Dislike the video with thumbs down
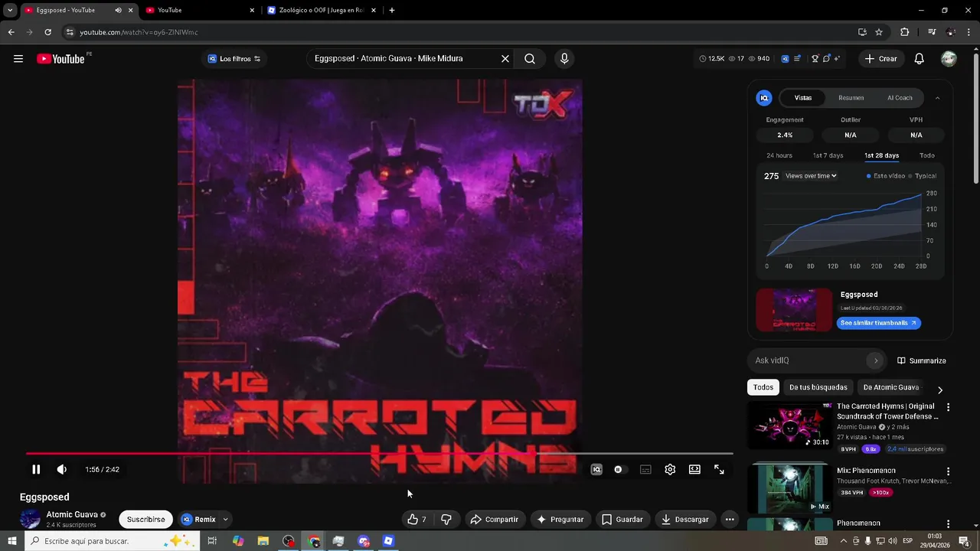The width and height of the screenshot is (980, 551). tap(446, 520)
